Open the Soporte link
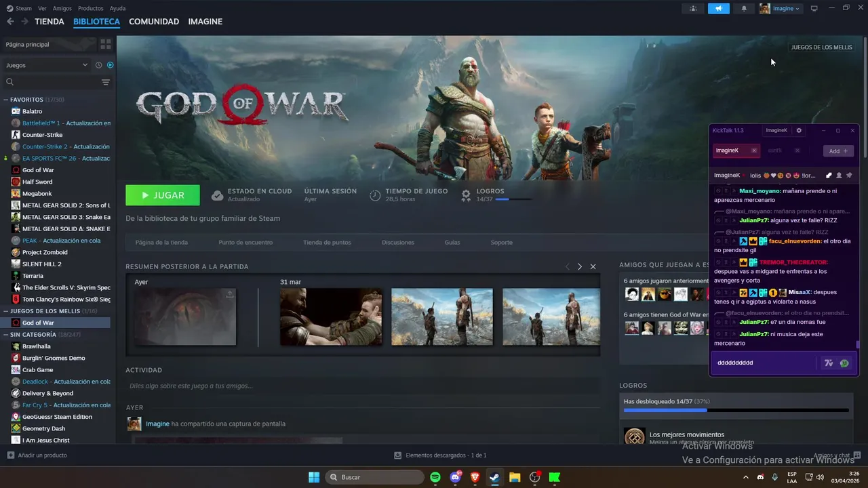This screenshot has width=868, height=488. (502, 243)
